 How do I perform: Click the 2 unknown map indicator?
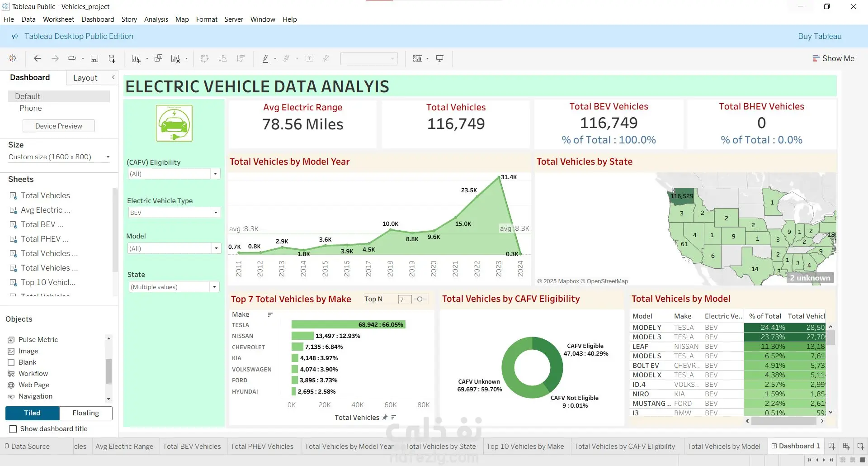[x=810, y=278]
